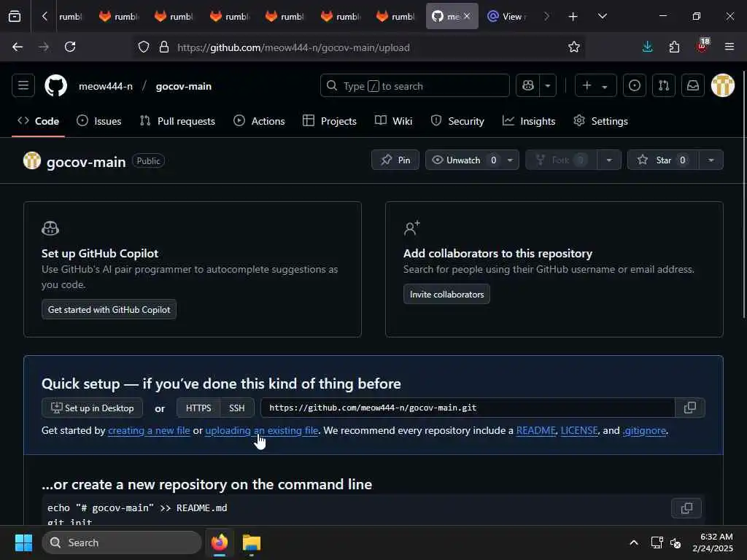Follow the creating a new file link

coord(149,430)
